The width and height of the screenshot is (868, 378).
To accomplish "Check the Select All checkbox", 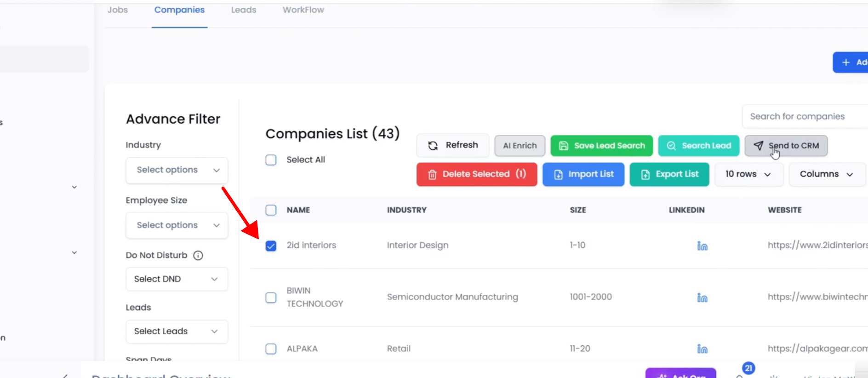I will coord(271,160).
